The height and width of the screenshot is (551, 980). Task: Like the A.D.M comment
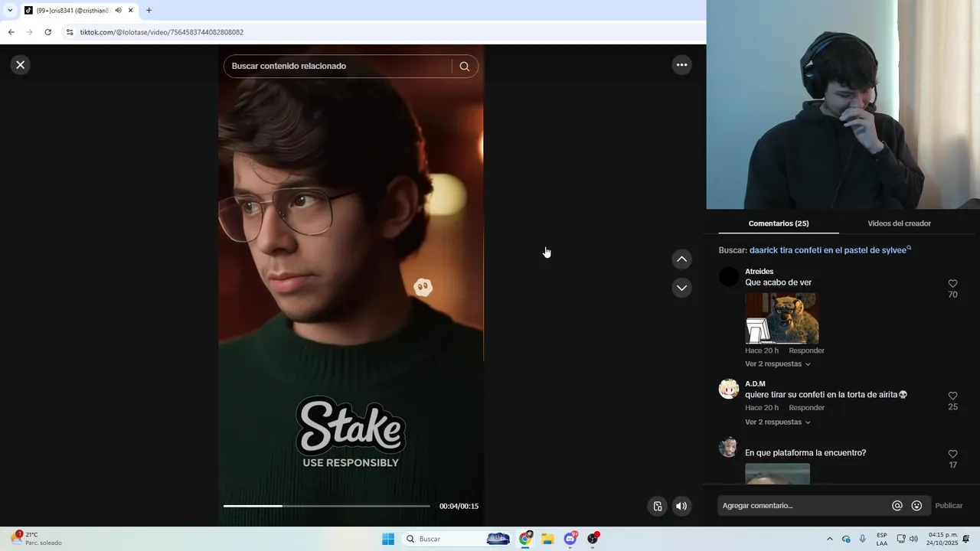pyautogui.click(x=952, y=396)
